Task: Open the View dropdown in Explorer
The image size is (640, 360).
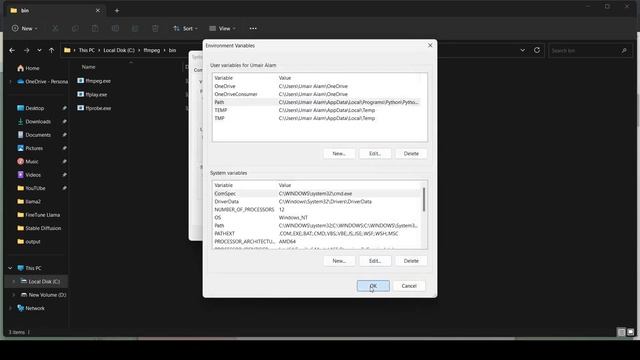Action: [222, 29]
